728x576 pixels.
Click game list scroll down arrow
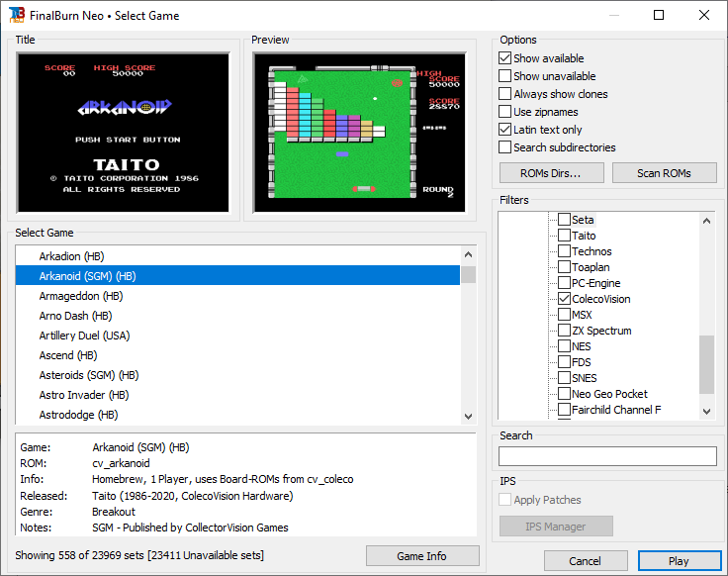point(468,417)
